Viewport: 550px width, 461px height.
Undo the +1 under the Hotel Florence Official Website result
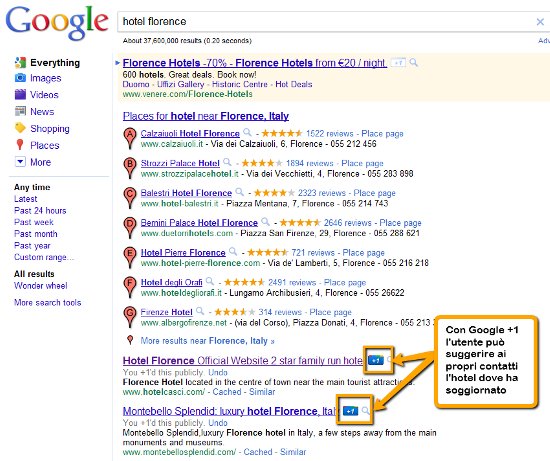click(x=218, y=372)
